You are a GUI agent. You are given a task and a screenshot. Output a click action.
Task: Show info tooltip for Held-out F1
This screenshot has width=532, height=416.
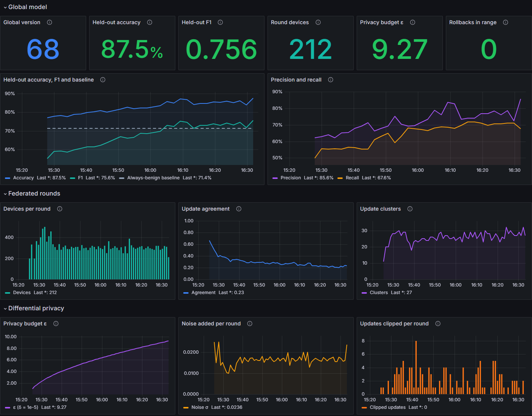click(220, 22)
